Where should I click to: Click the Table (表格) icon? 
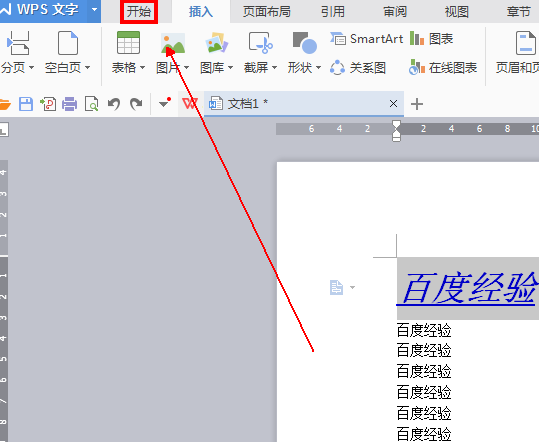(x=128, y=43)
